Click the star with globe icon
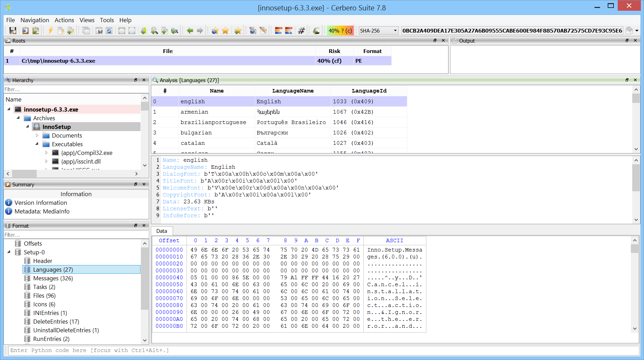 click(x=215, y=30)
